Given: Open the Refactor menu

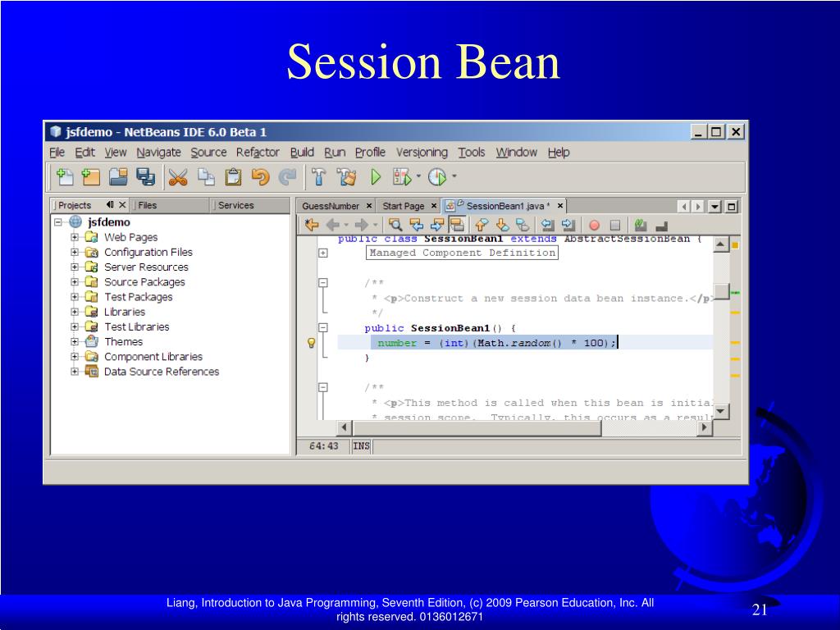Looking at the screenshot, I should pyautogui.click(x=258, y=153).
